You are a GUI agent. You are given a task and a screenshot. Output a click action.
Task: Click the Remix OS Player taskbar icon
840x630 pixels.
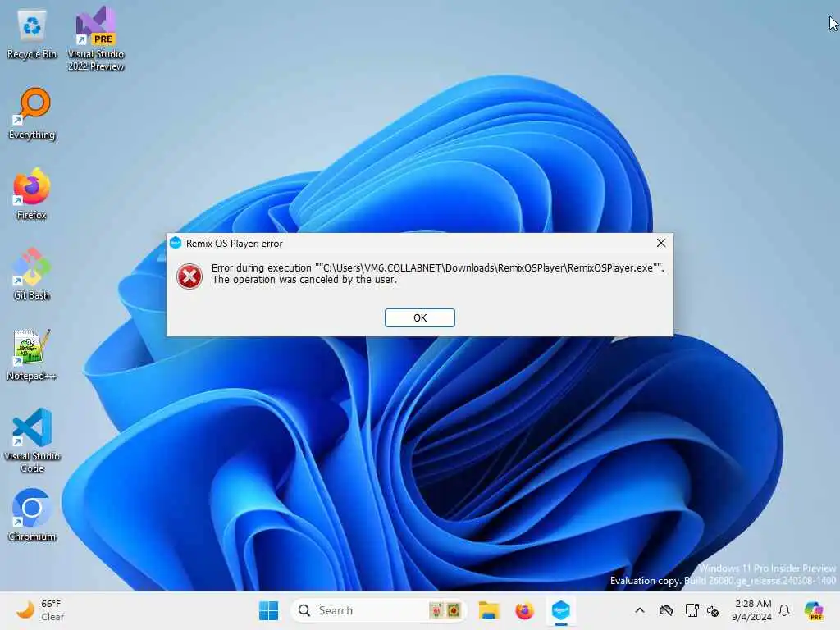click(x=560, y=610)
